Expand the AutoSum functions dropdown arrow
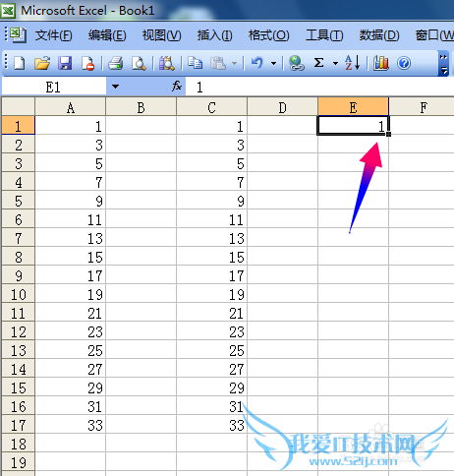 coord(335,63)
